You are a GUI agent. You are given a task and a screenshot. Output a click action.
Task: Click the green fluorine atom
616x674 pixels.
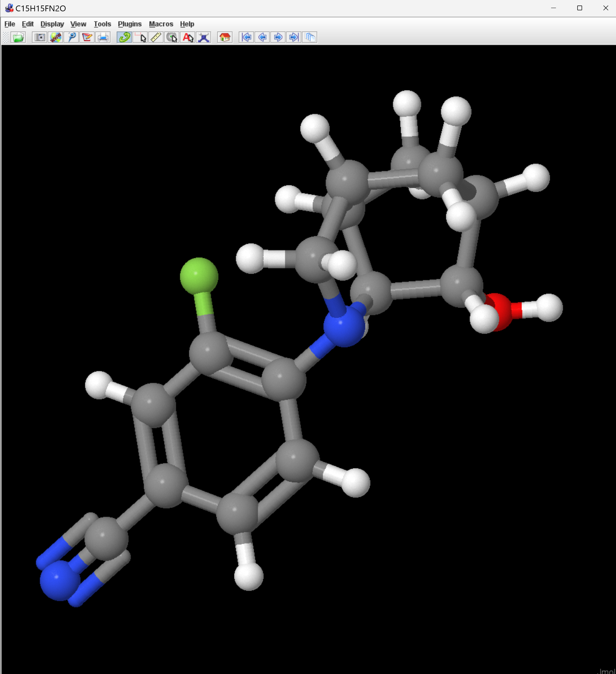pos(199,276)
